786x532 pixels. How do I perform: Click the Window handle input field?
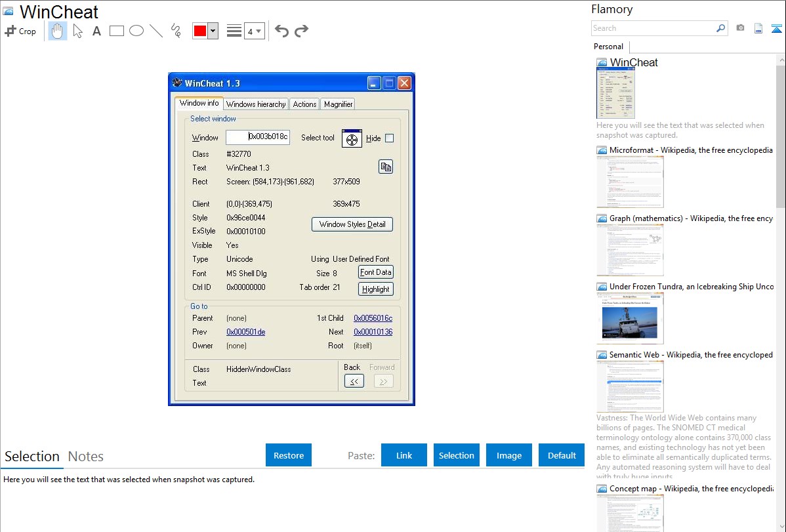pos(258,137)
